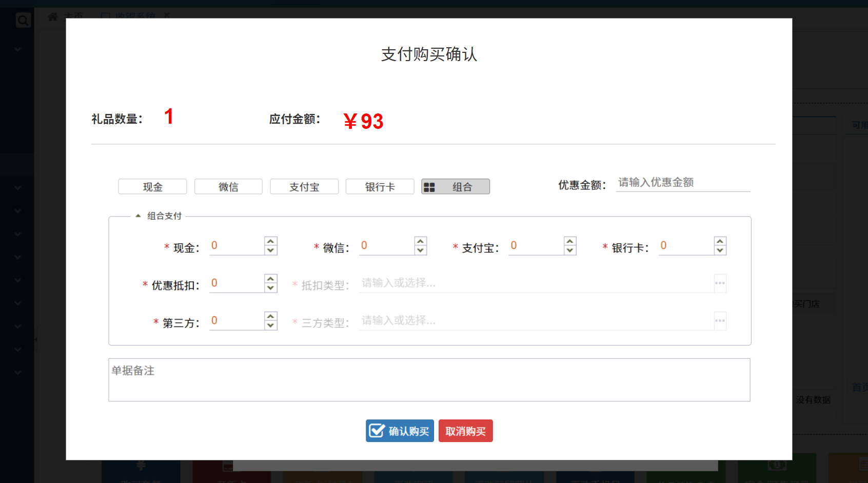Image resolution: width=868 pixels, height=483 pixels.
Task: Decrease the 微信 amount with down arrow
Action: pos(421,250)
